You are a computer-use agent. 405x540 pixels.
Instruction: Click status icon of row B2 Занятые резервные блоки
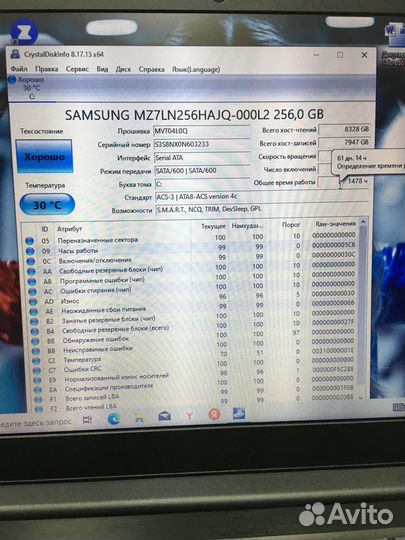coord(34,322)
